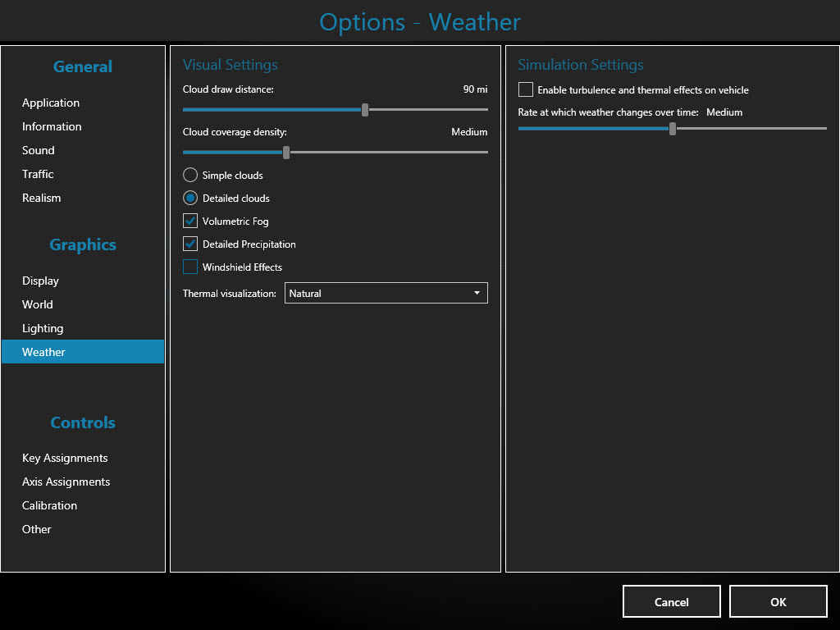
Task: Uncheck the Volumetric Fog checkbox
Action: click(x=190, y=221)
